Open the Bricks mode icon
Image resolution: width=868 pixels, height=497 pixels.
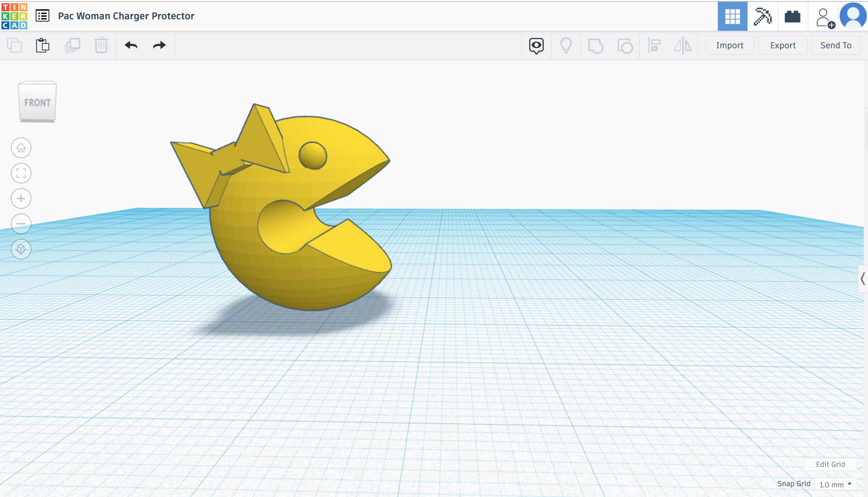(792, 16)
